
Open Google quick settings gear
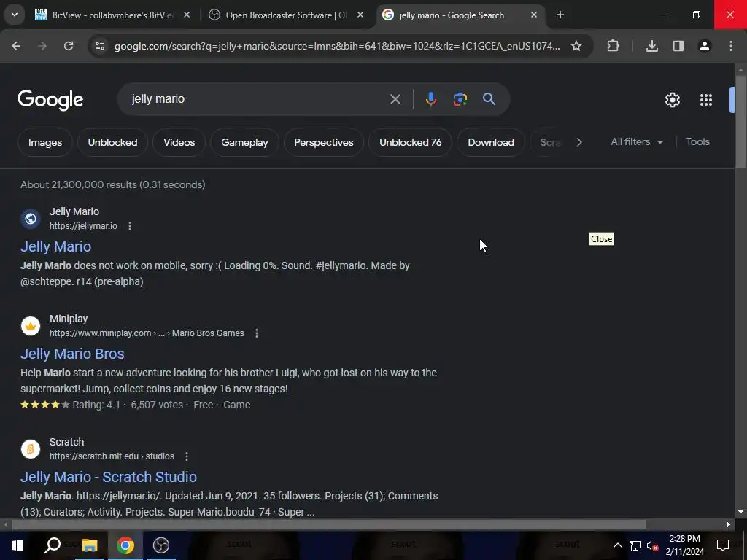click(672, 99)
